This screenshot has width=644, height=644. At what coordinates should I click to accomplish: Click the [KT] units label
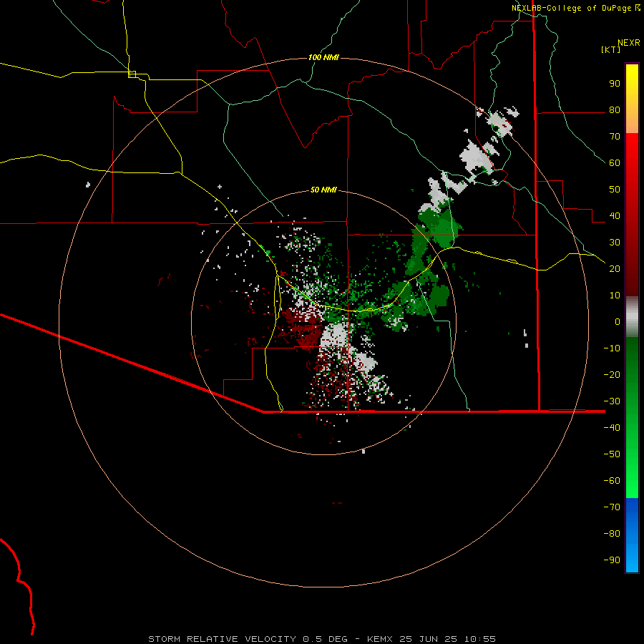(611, 49)
